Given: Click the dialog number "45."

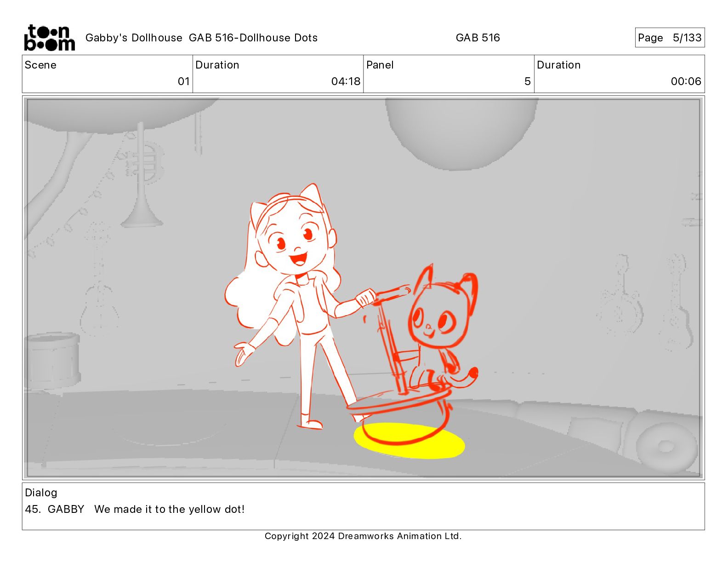Looking at the screenshot, I should [33, 509].
